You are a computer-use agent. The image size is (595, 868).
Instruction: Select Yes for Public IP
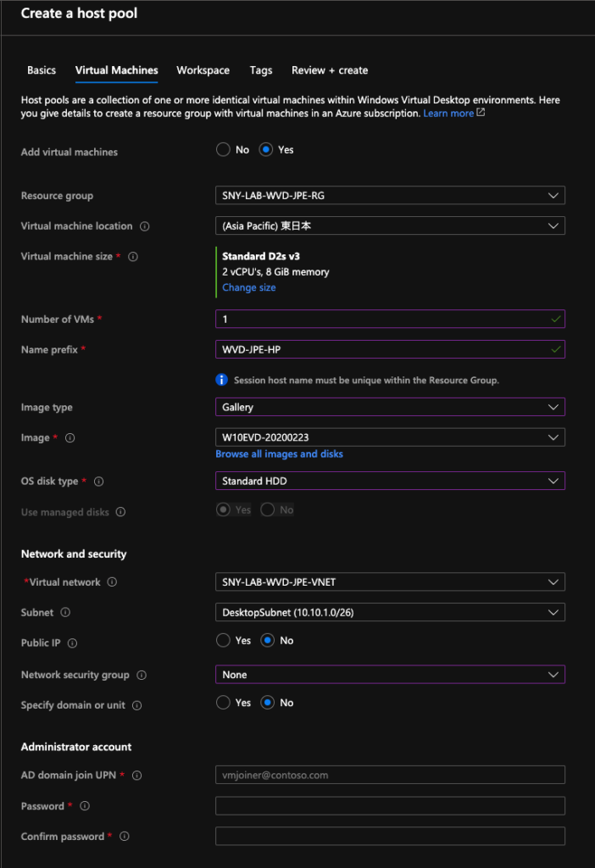tap(223, 641)
